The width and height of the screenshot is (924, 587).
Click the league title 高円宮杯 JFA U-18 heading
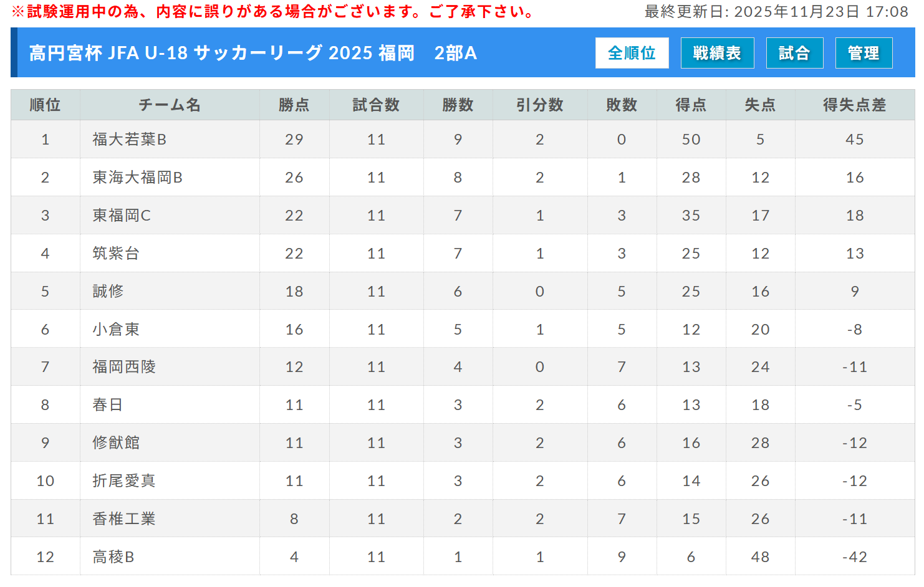pyautogui.click(x=253, y=53)
